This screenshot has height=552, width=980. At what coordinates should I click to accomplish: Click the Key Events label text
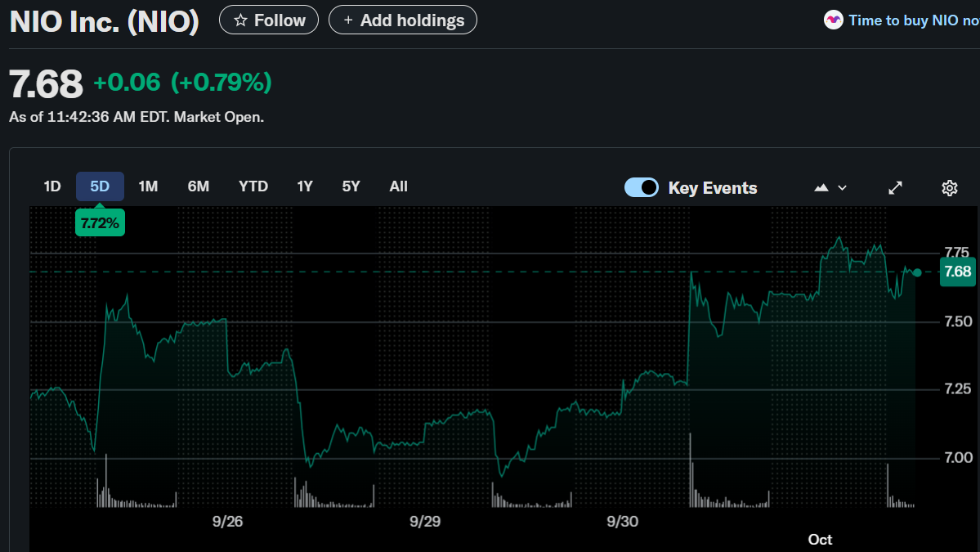pos(713,188)
